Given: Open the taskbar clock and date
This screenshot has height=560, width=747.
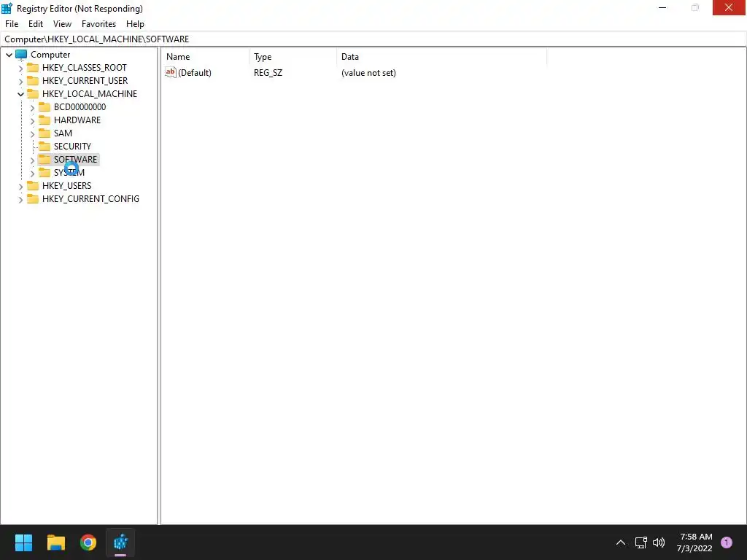Looking at the screenshot, I should pyautogui.click(x=694, y=542).
